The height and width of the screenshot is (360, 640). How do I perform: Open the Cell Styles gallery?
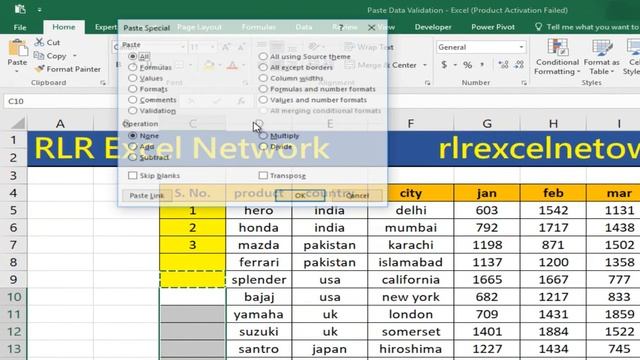(632, 57)
